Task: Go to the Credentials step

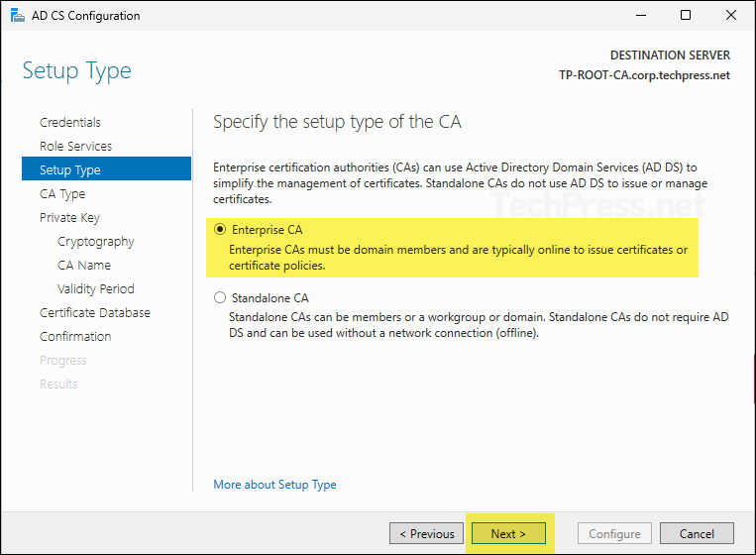Action: (x=70, y=123)
